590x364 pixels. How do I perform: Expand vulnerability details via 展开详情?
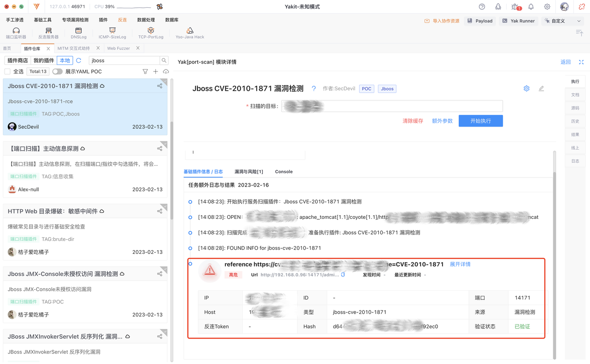click(x=460, y=264)
